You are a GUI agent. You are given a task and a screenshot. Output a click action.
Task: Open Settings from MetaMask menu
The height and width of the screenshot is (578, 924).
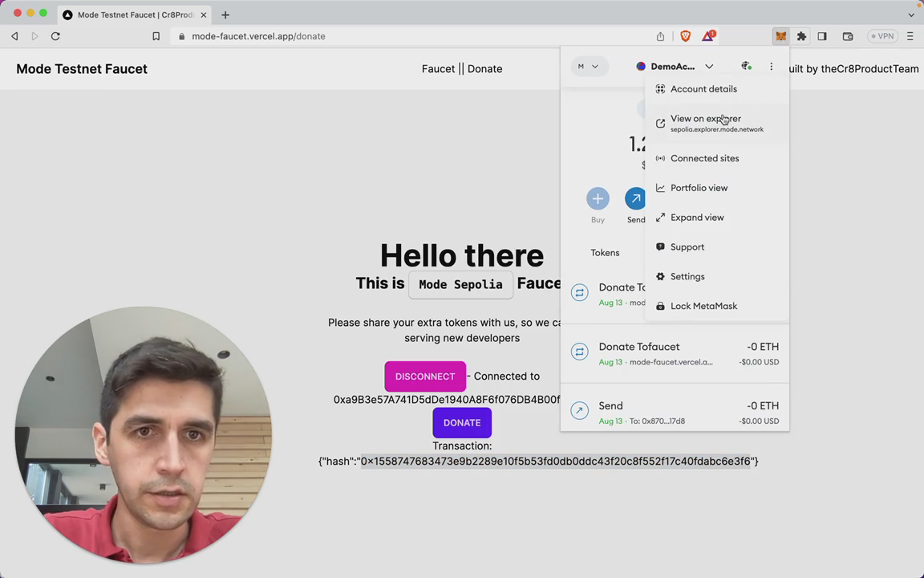coord(716,276)
